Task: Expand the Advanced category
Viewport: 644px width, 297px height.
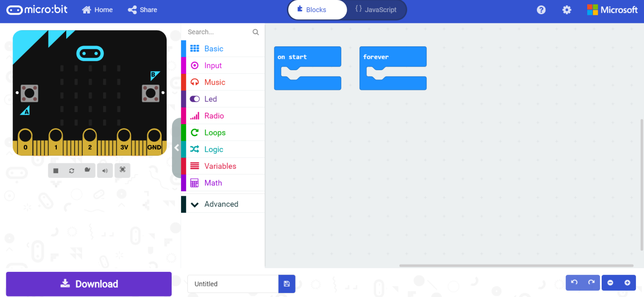Action: [221, 204]
